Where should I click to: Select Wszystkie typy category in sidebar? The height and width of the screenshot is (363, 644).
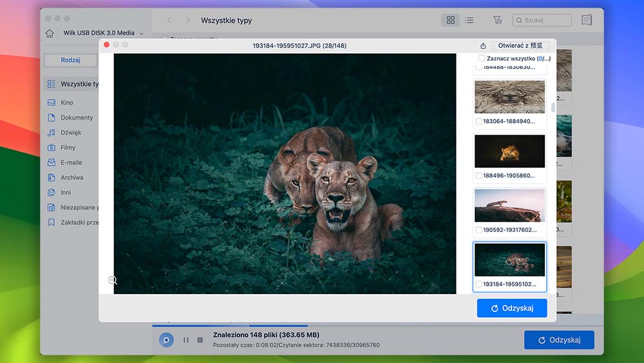click(x=72, y=84)
